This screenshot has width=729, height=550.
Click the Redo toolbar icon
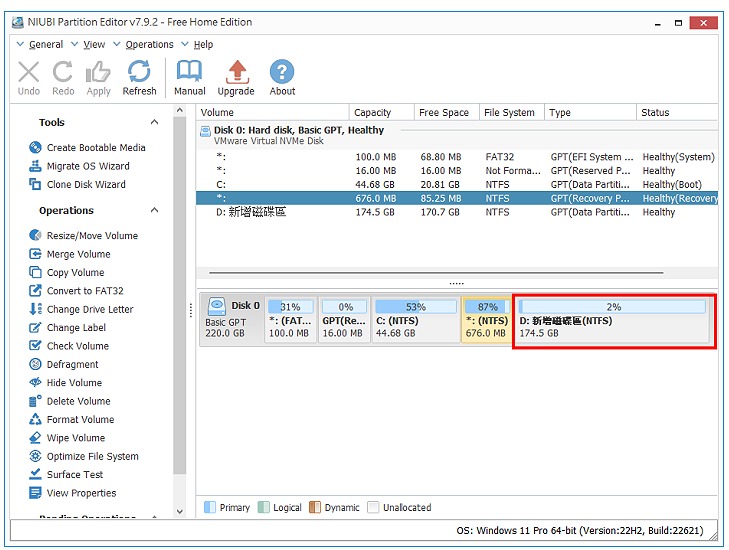click(x=63, y=72)
